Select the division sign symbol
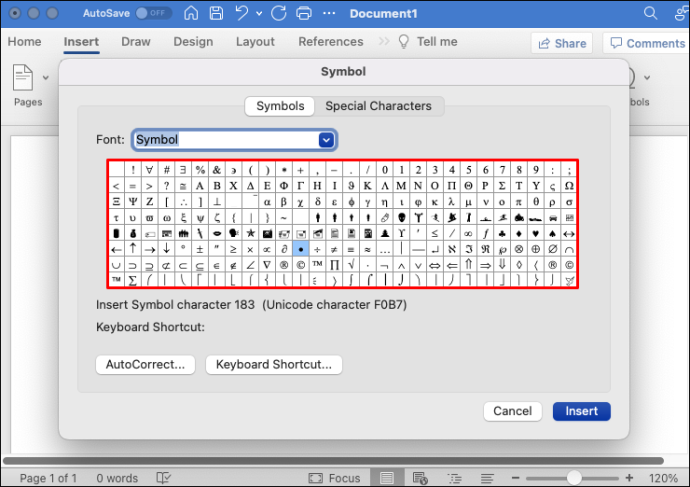The image size is (690, 487). coord(317,249)
